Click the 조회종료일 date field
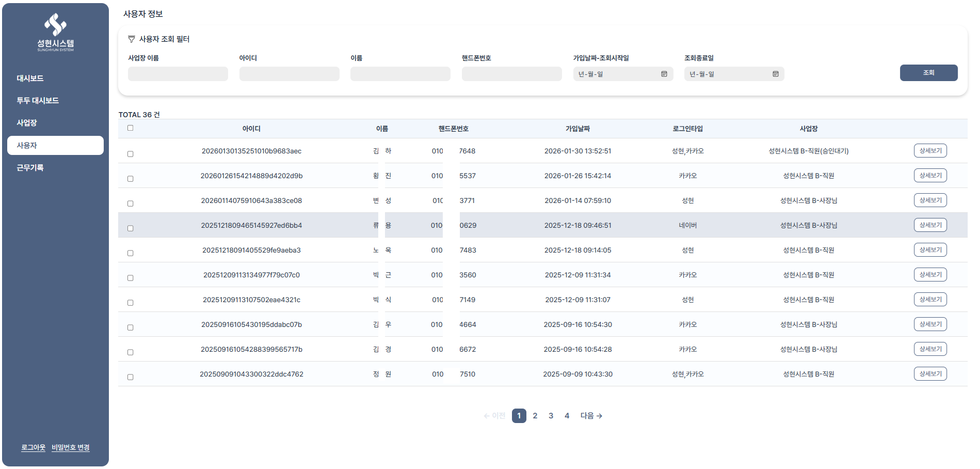Screen dimensions: 980x469 click(x=734, y=74)
